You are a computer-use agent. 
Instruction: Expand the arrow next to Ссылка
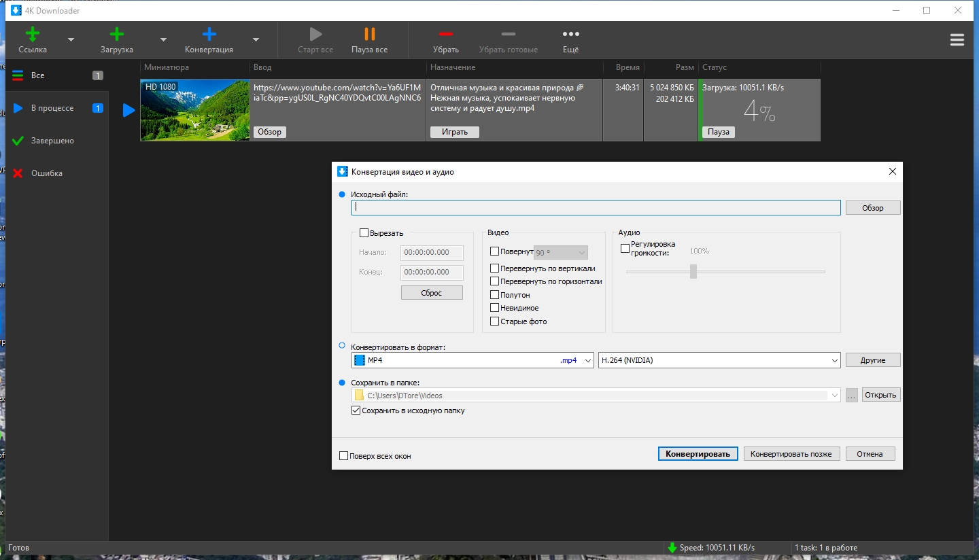[71, 40]
